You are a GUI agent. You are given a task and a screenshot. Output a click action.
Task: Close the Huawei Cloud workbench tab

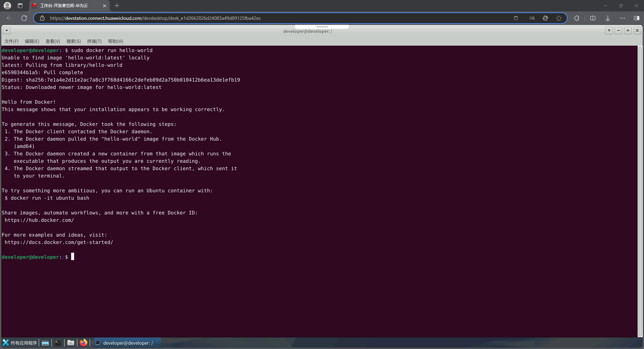coord(104,6)
